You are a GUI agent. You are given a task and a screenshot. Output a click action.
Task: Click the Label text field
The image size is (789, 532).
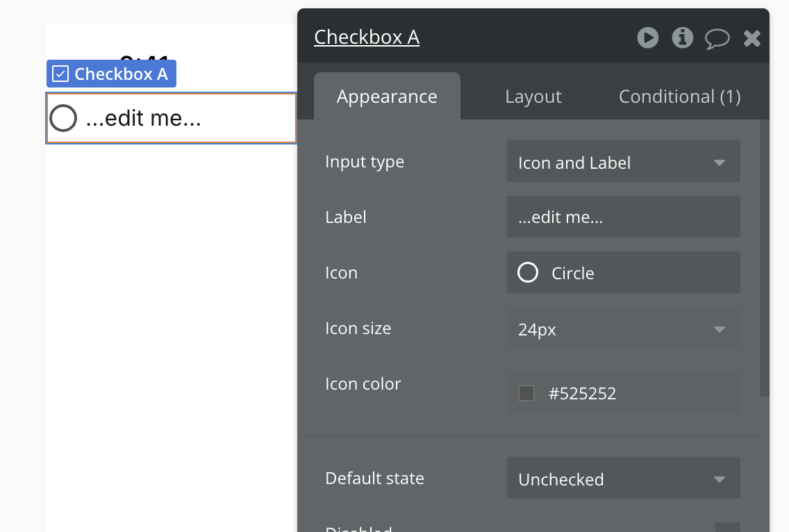pyautogui.click(x=623, y=217)
